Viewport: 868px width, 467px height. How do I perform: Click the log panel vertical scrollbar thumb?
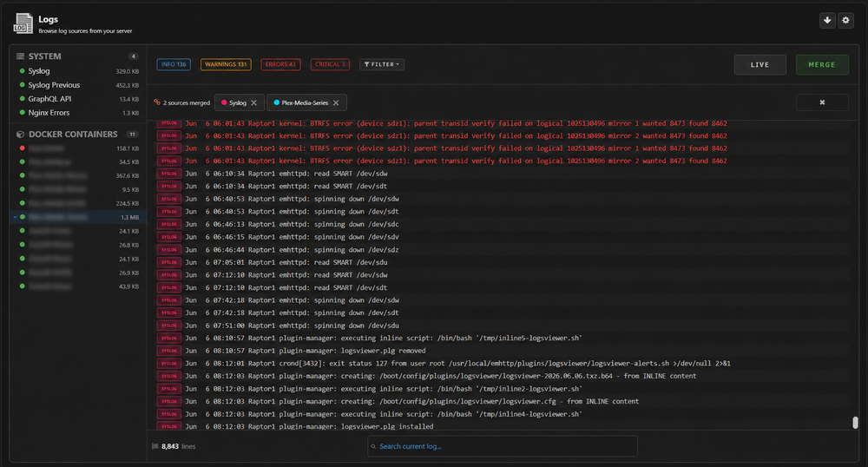[x=855, y=423]
